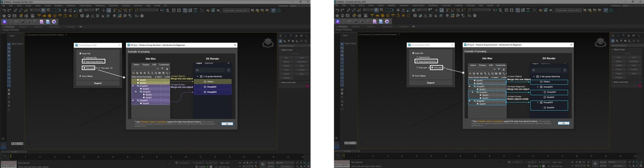The width and height of the screenshot is (644, 168).
Task: Open Standard Primitives dropdown in left command panel
Action: click(293, 46)
